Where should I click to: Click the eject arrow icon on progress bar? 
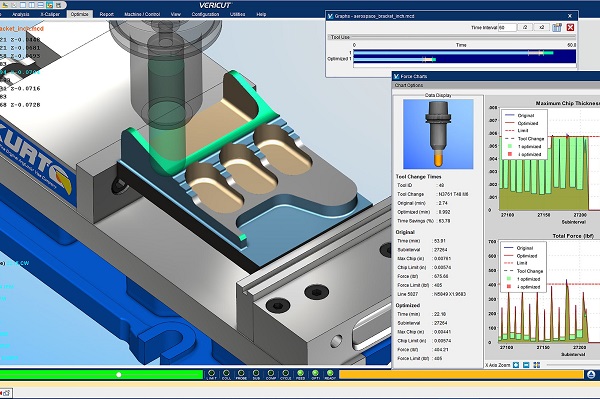coord(591,374)
